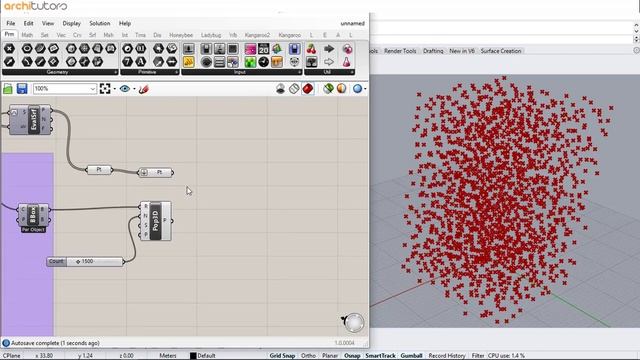This screenshot has width=640, height=360.
Task: Click the canvas compass navigation widget
Action: pyautogui.click(x=353, y=323)
